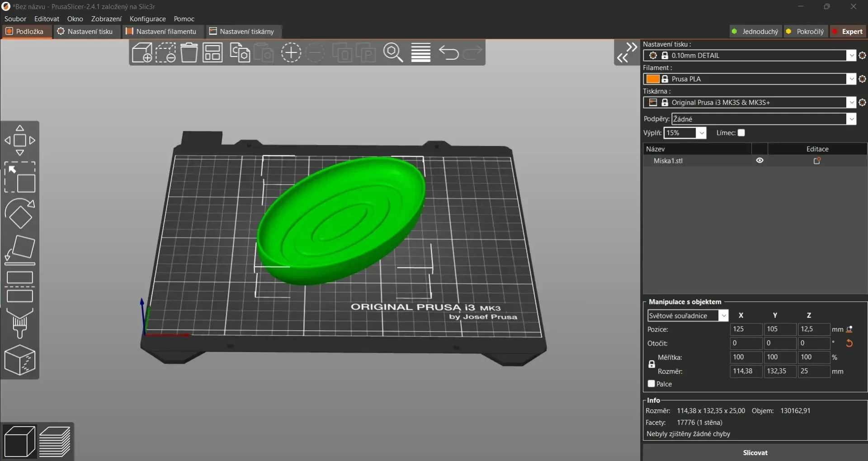Switch to Expert mode
The image size is (868, 461).
(848, 31)
